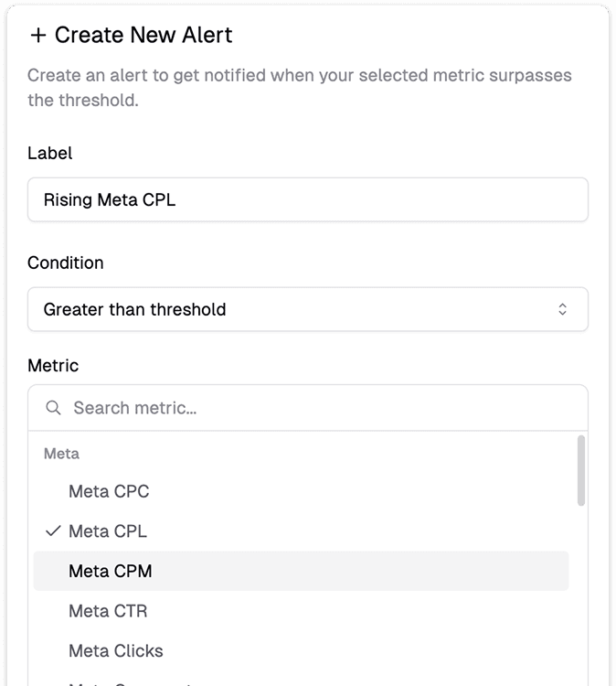Click the Create New Alert heading
Viewport: 616px width, 686px height.
pos(143,36)
